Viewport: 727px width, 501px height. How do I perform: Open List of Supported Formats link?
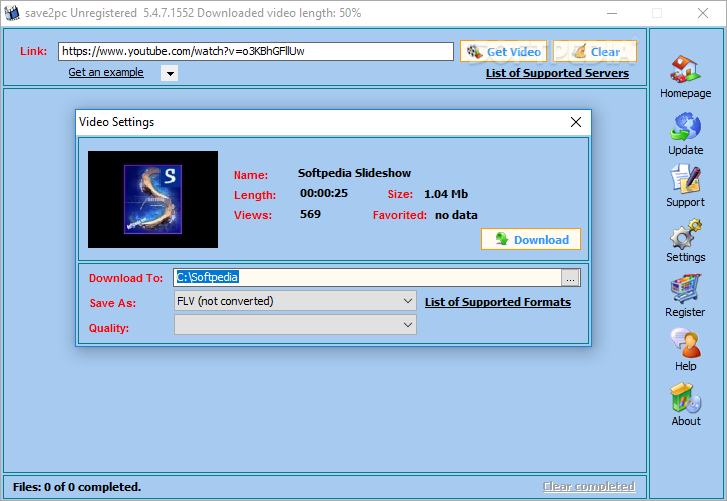(498, 302)
